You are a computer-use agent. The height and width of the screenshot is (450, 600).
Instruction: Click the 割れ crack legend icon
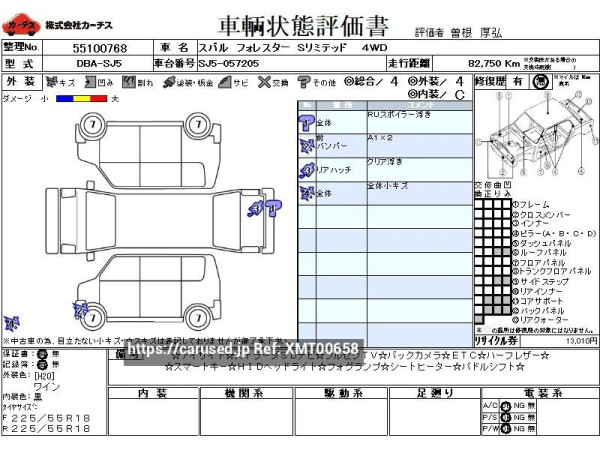129,82
